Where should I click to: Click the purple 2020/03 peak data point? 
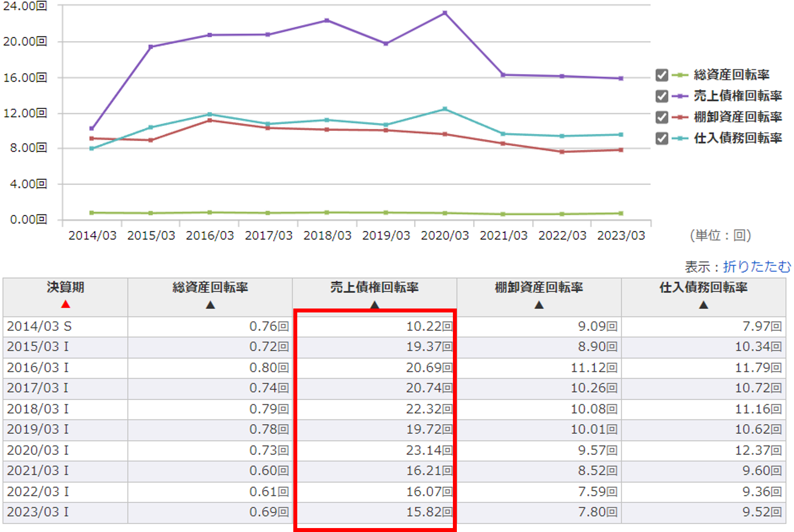tap(445, 13)
